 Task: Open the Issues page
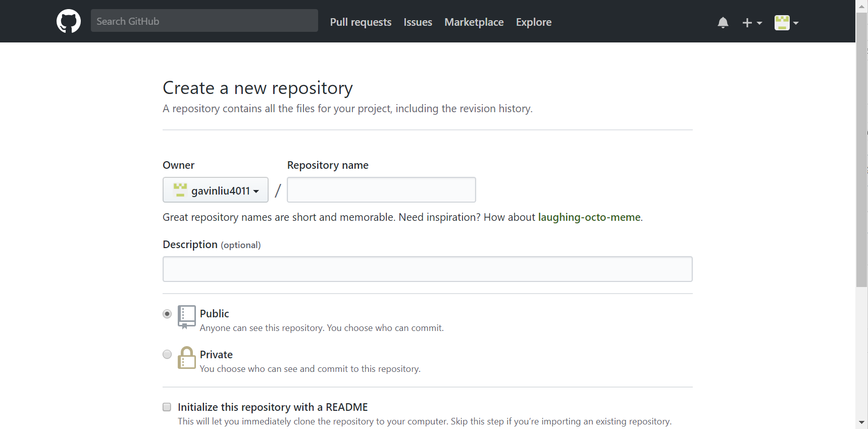pos(418,22)
